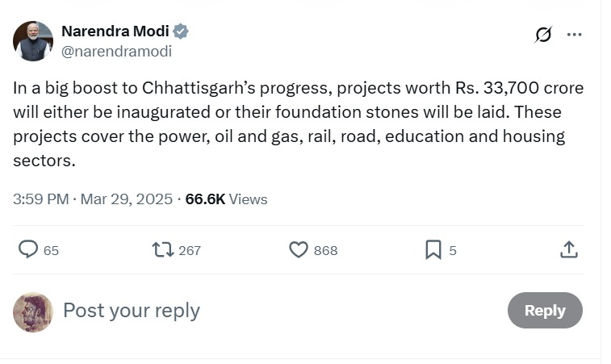Viewport: 611px width, 364px height.
Task: Click the blue verified badge
Action: pos(182,31)
